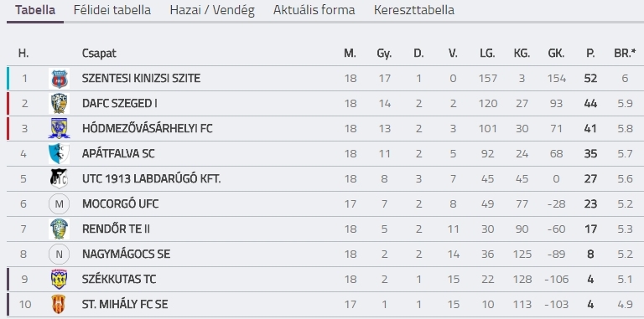Open the SZENTESI KINIZSI SZITE team link
Image resolution: width=644 pixels, height=319 pixels.
point(141,79)
